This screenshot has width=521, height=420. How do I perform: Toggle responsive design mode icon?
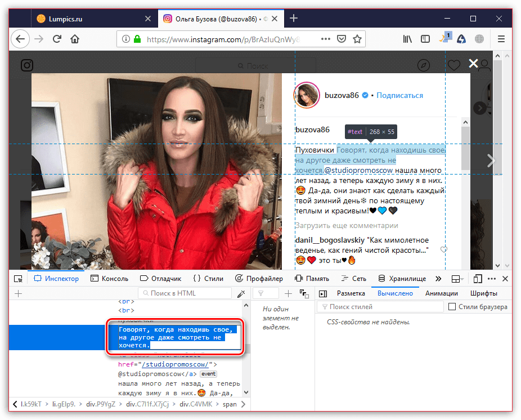(x=477, y=279)
